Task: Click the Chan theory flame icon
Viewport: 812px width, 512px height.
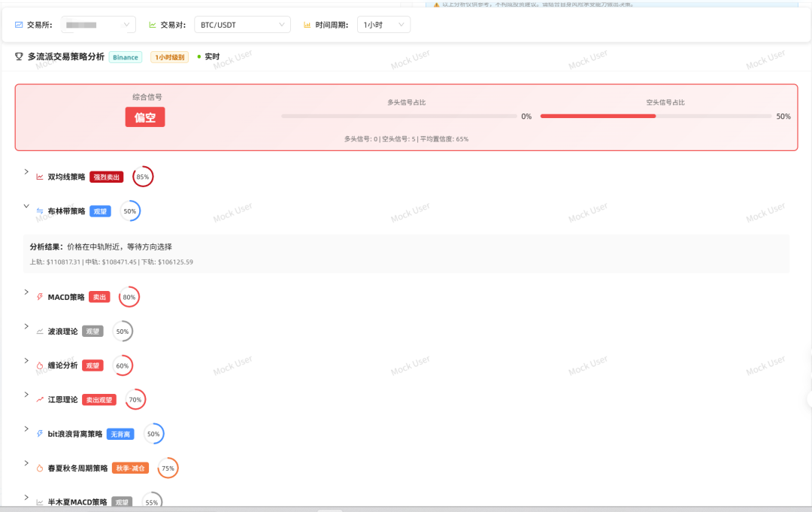Action: (40, 365)
